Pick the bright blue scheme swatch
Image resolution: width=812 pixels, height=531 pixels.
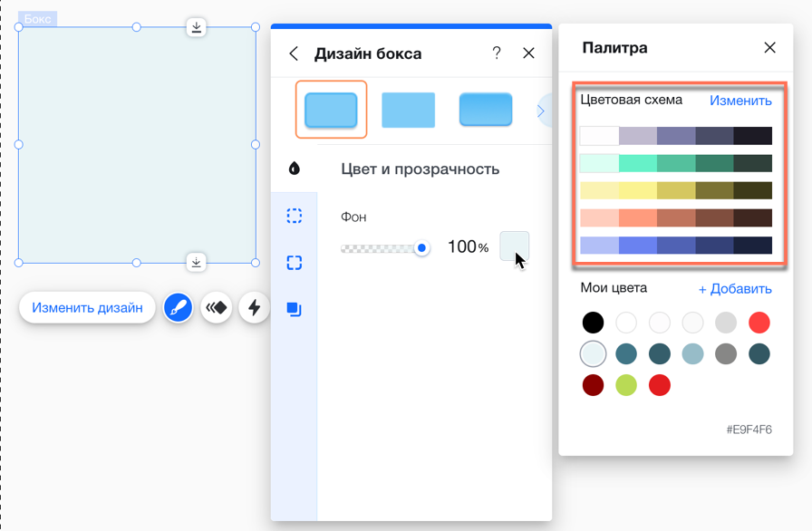tap(638, 246)
